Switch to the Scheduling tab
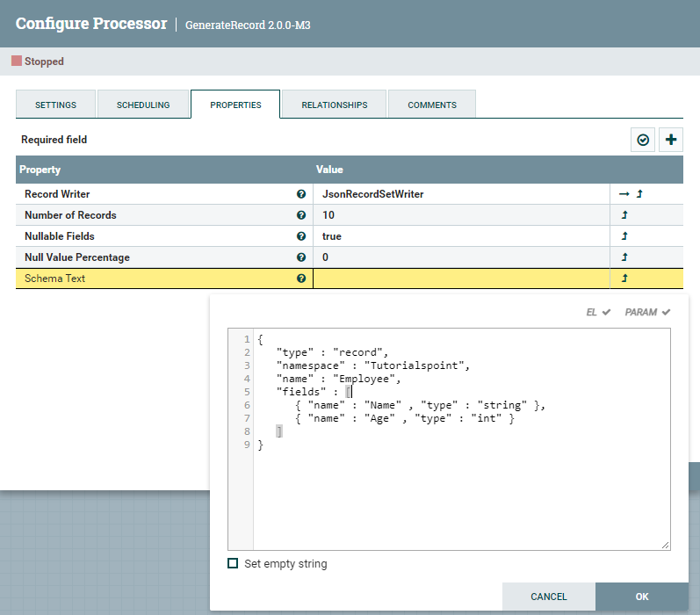Image resolution: width=700 pixels, height=615 pixels. click(x=143, y=105)
